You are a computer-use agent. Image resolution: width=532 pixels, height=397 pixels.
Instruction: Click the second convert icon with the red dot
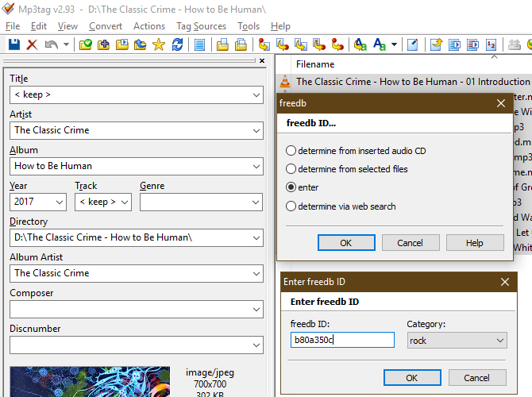tap(283, 44)
